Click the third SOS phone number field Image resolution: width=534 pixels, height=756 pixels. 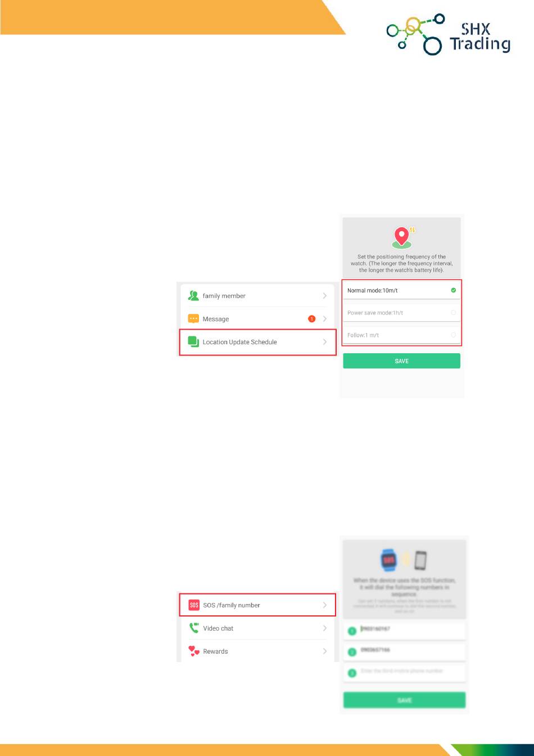[x=405, y=672]
